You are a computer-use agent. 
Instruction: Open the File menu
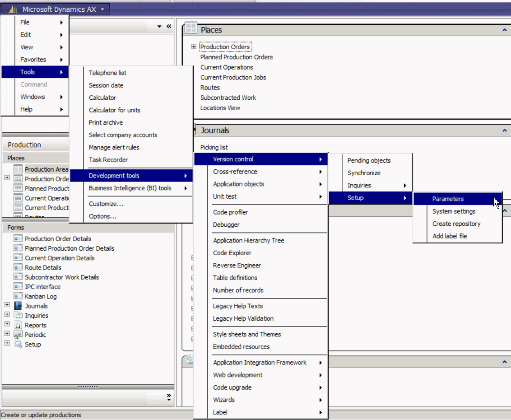click(x=35, y=22)
